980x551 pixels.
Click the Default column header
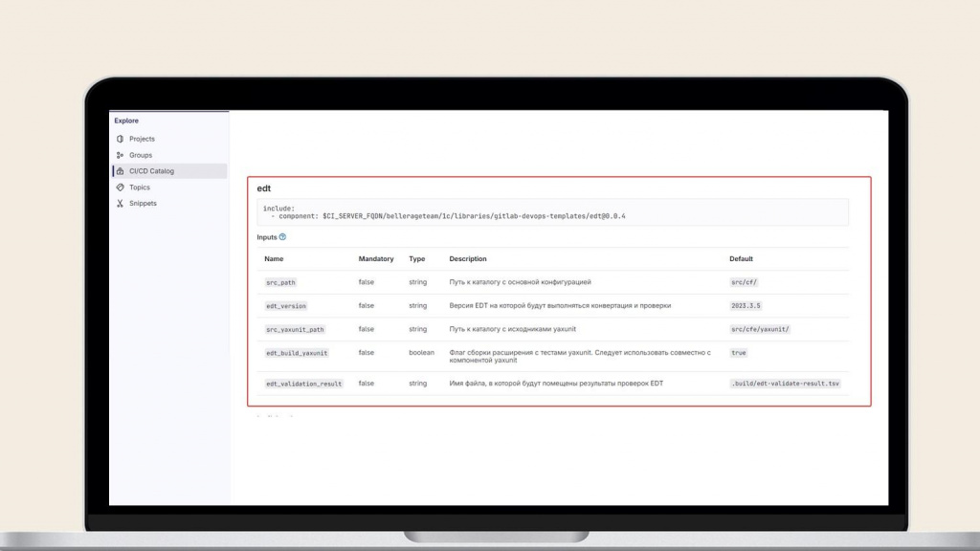pyautogui.click(x=741, y=258)
